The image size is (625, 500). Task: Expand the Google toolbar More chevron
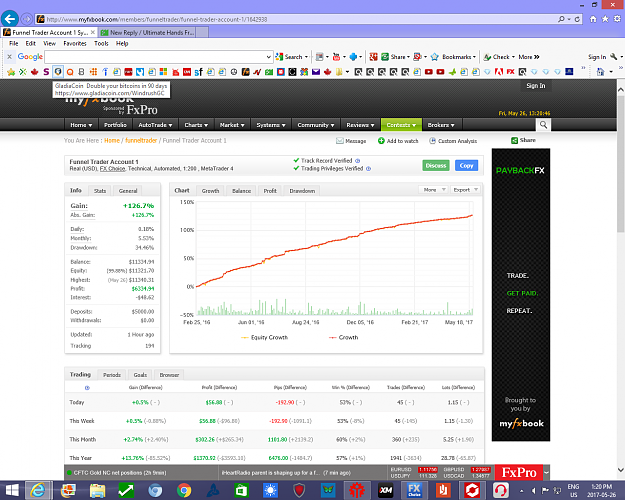[x=529, y=57]
